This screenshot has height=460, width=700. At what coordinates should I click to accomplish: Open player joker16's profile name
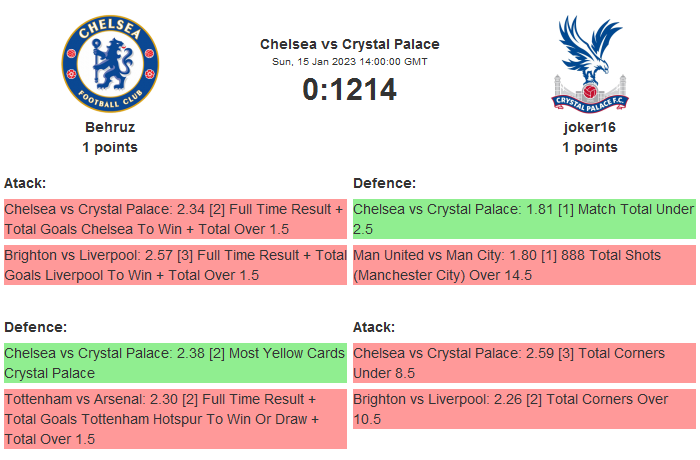[x=589, y=127]
